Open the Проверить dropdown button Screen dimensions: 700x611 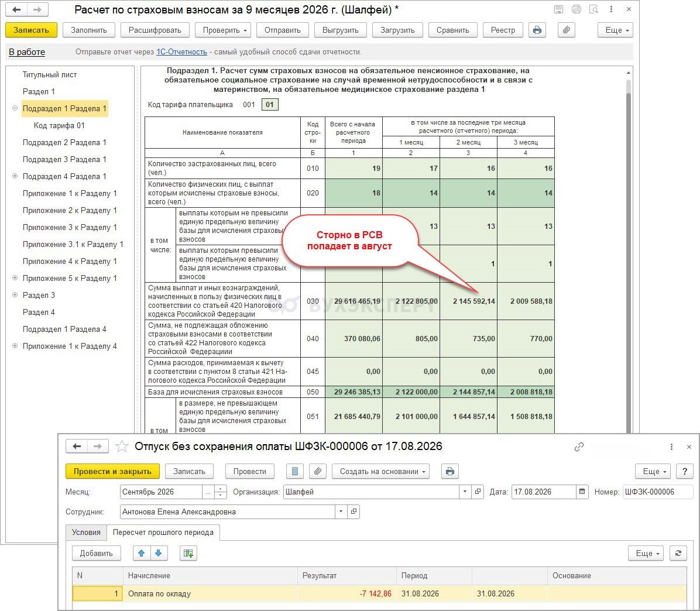(x=223, y=30)
